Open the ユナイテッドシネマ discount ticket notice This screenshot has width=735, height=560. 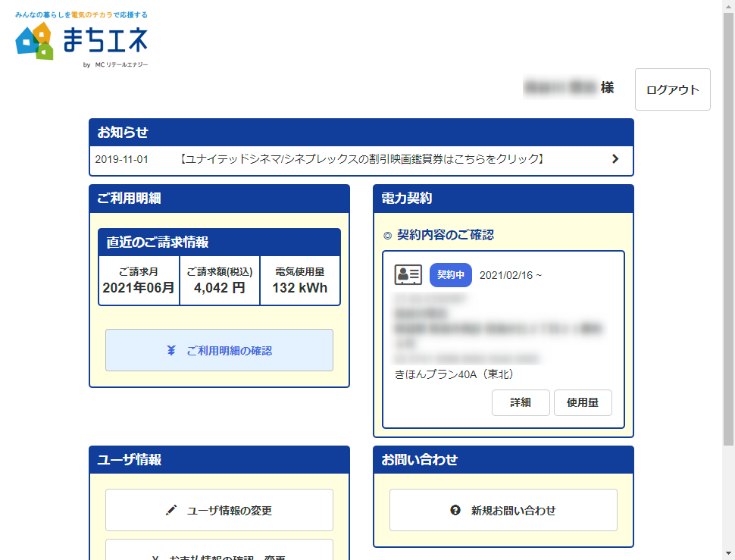(x=362, y=159)
